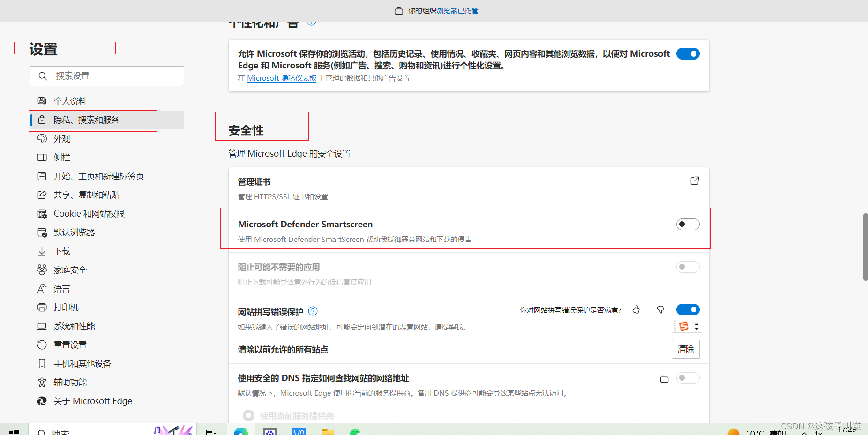Open 管理证书 via external link icon
Image resolution: width=868 pixels, height=435 pixels.
tap(695, 181)
